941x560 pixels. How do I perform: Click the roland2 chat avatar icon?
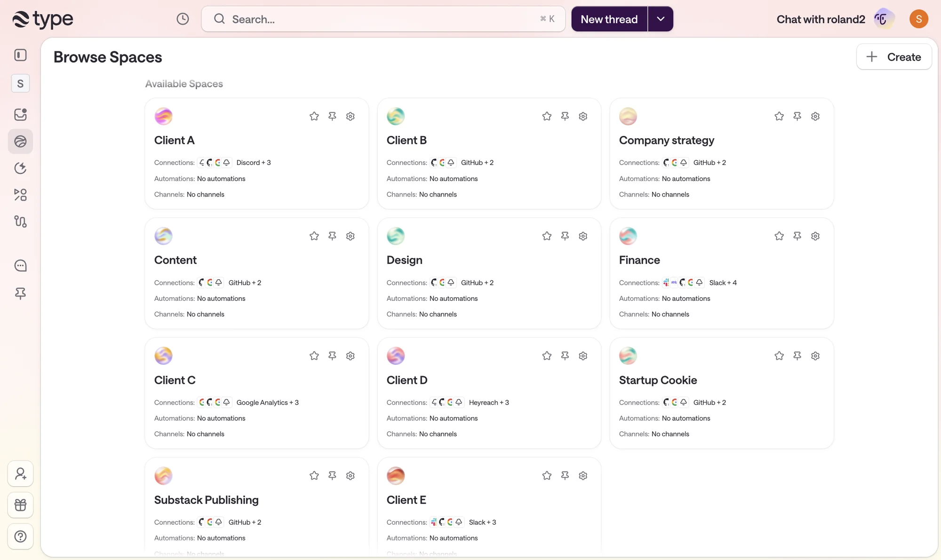pyautogui.click(x=883, y=19)
